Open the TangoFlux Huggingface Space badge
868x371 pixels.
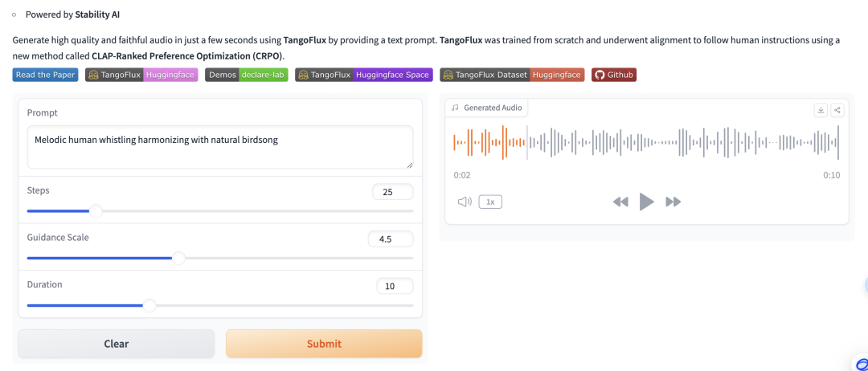click(363, 75)
